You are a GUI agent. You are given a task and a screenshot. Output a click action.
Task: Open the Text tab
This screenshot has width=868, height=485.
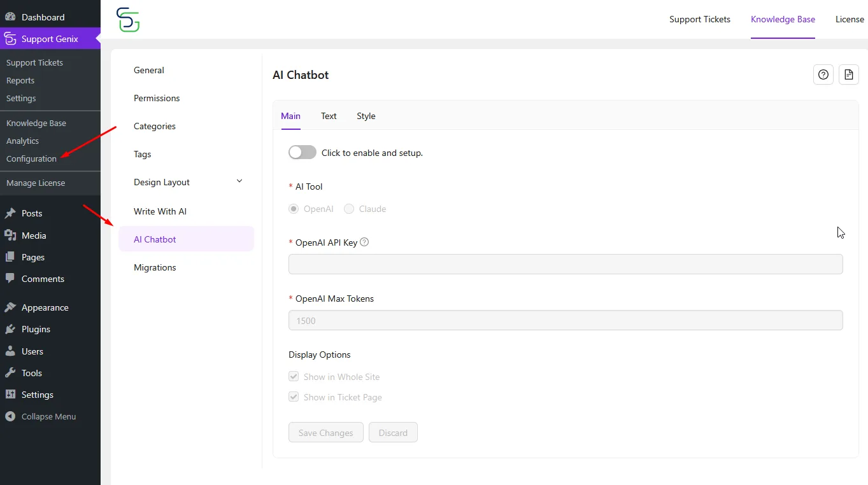329,116
